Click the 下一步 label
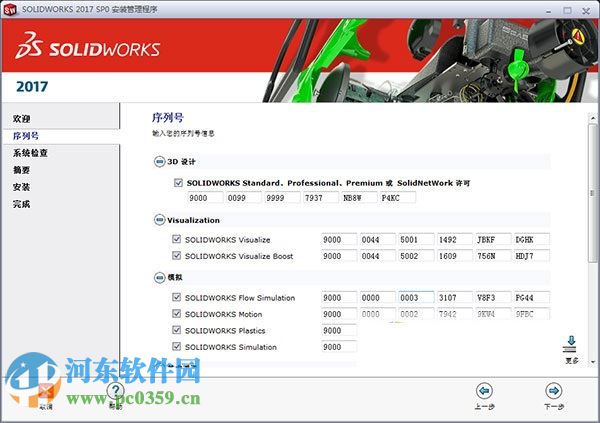 [x=554, y=407]
